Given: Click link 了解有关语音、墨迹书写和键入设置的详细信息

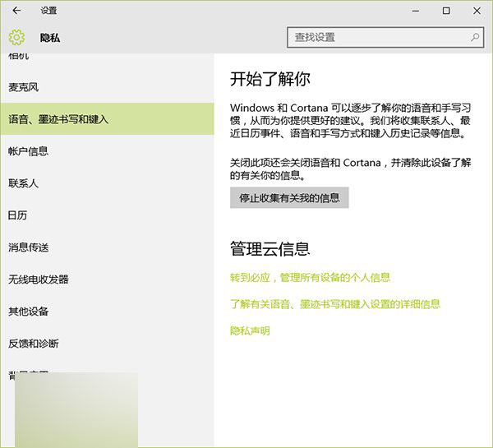Looking at the screenshot, I should click(x=335, y=304).
